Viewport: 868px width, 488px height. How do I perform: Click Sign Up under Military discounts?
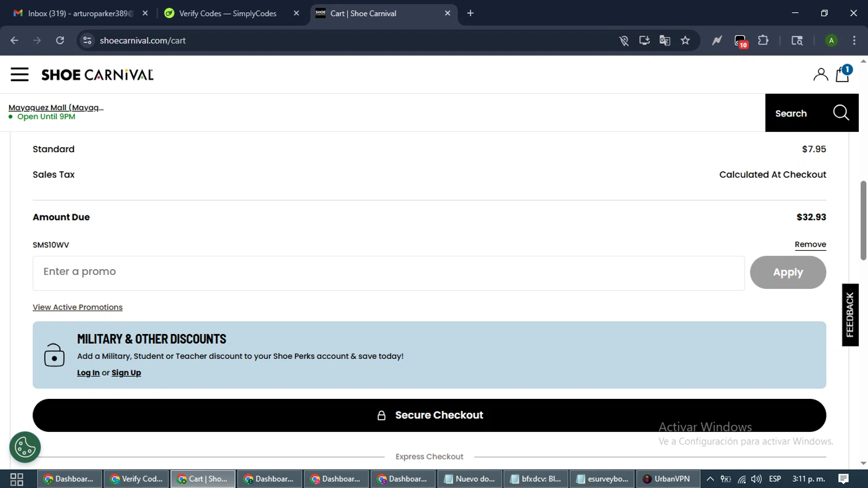point(126,373)
